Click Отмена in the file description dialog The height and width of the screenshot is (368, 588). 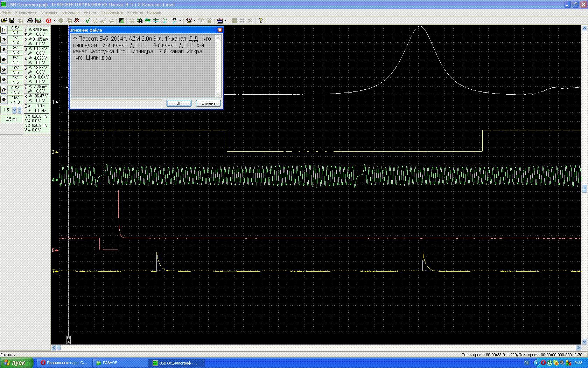[x=208, y=103]
